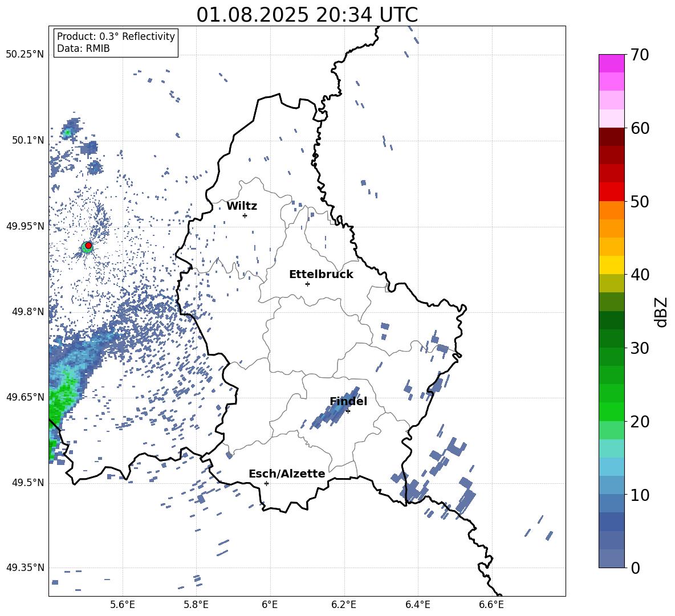The width and height of the screenshot is (675, 616).
Task: Pick the orange colorbar segment below 50
Action: (x=611, y=210)
